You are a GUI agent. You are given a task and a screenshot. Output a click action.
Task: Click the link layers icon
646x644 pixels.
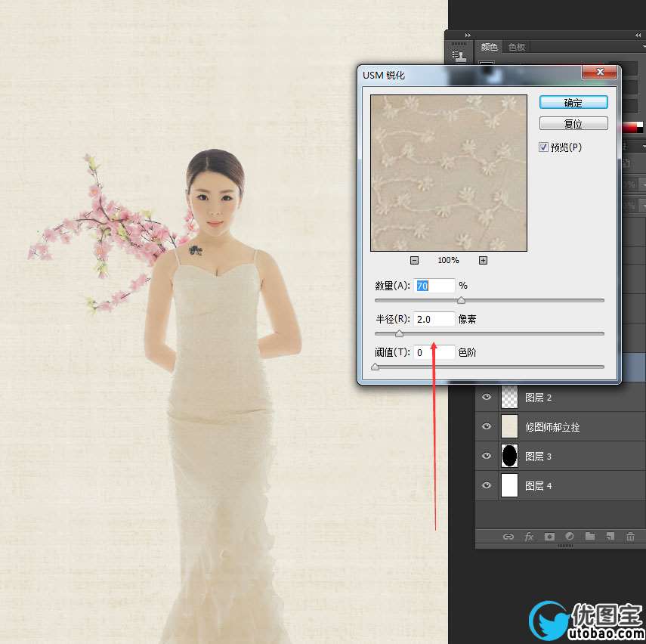coord(508,537)
